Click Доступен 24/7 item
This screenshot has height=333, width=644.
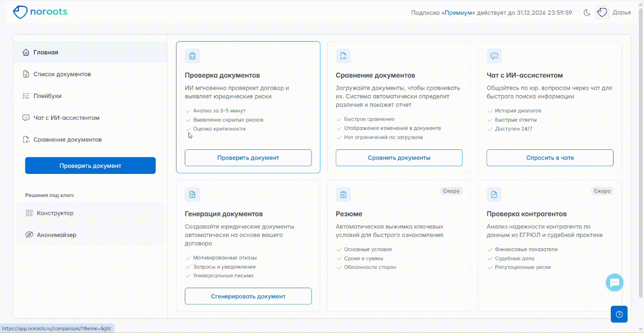tap(514, 129)
